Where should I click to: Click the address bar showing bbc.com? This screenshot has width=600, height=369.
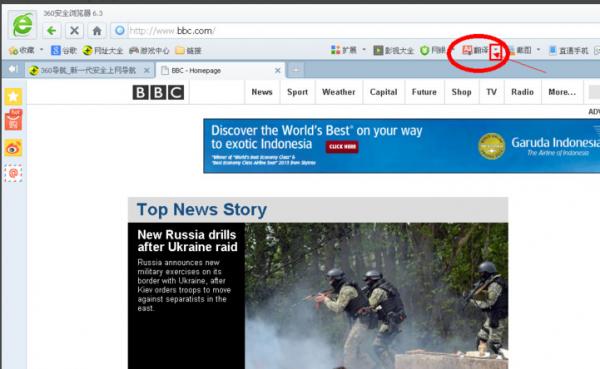356,31
